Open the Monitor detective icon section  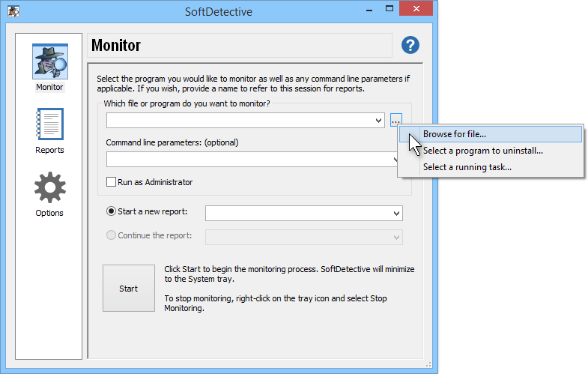[x=50, y=61]
